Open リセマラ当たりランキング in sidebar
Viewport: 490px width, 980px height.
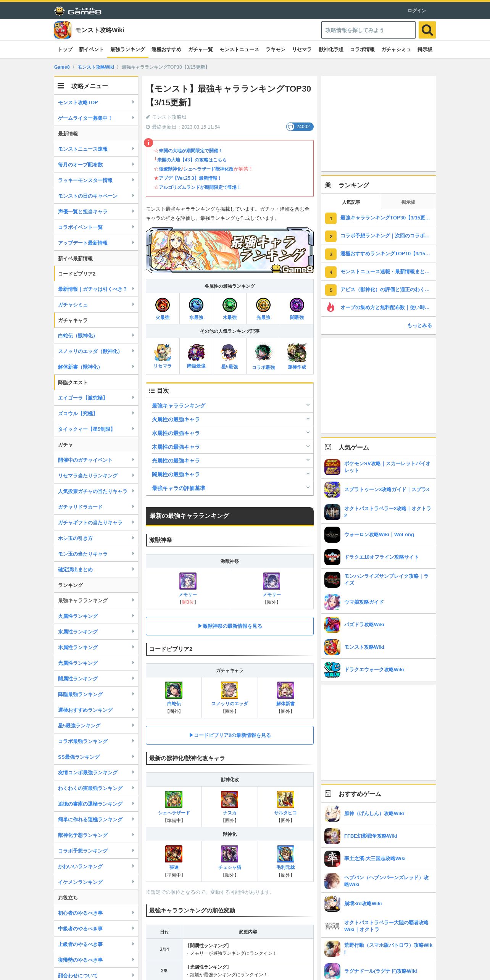coord(96,475)
